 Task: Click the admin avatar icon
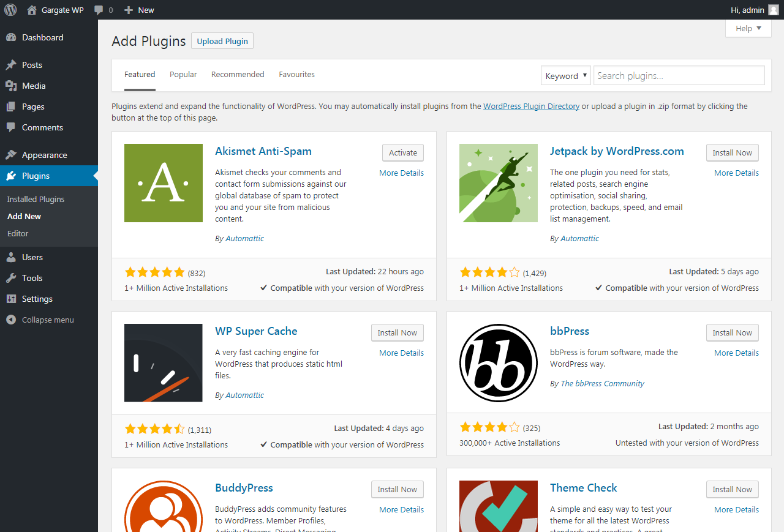[774, 10]
